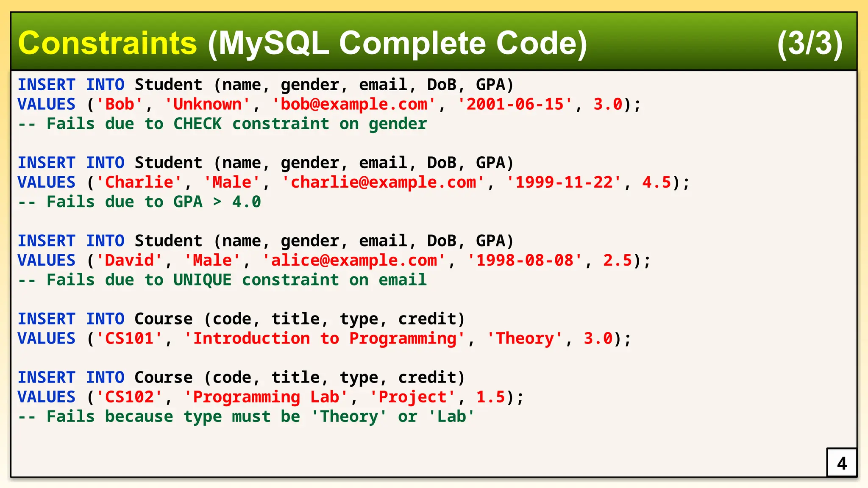The height and width of the screenshot is (488, 868).
Task: Click the 'CS102' course code
Action: click(130, 397)
